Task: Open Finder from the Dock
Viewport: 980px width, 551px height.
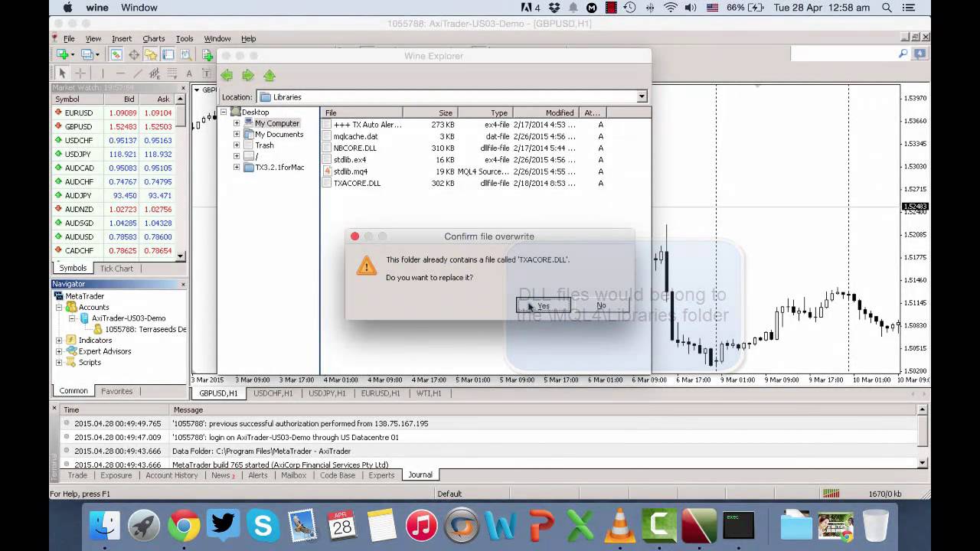Action: (x=104, y=526)
